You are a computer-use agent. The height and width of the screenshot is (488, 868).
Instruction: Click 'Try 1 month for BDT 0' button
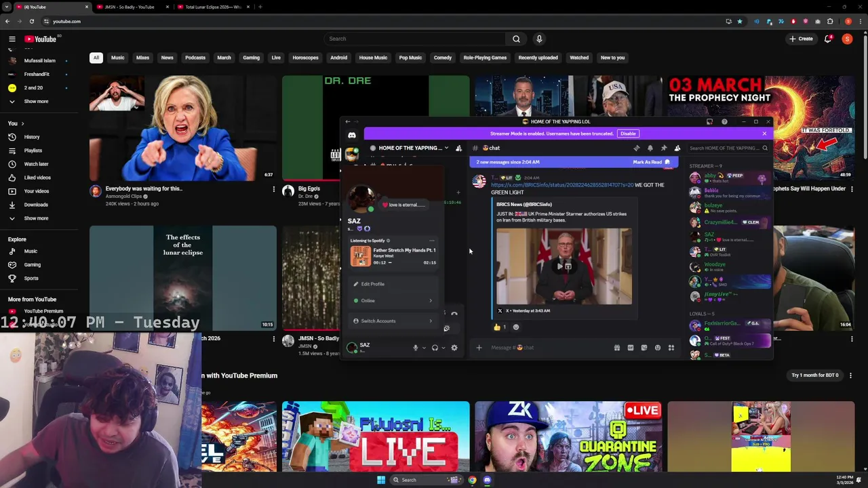[x=815, y=375]
